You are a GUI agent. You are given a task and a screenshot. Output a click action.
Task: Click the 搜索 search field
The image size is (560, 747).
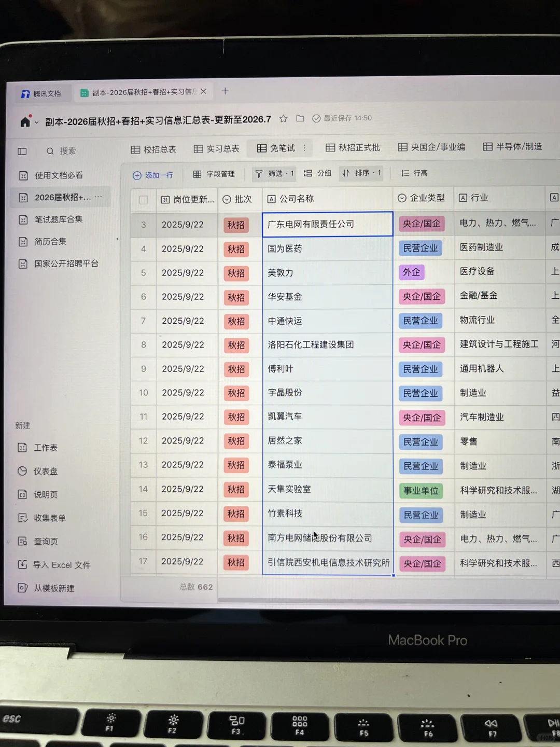pyautogui.click(x=67, y=151)
